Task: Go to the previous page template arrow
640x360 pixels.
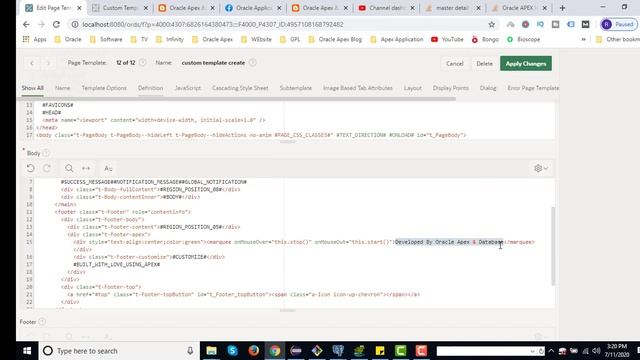Action: (32, 63)
